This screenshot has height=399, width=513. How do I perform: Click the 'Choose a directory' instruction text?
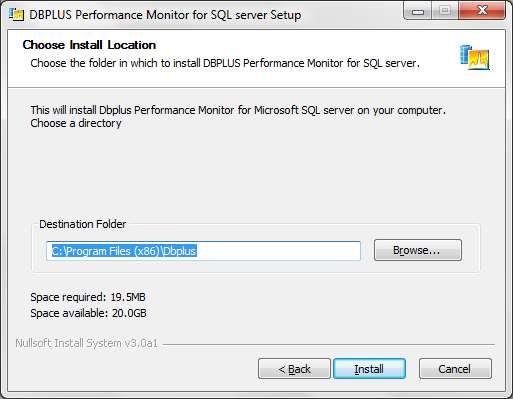pos(76,123)
